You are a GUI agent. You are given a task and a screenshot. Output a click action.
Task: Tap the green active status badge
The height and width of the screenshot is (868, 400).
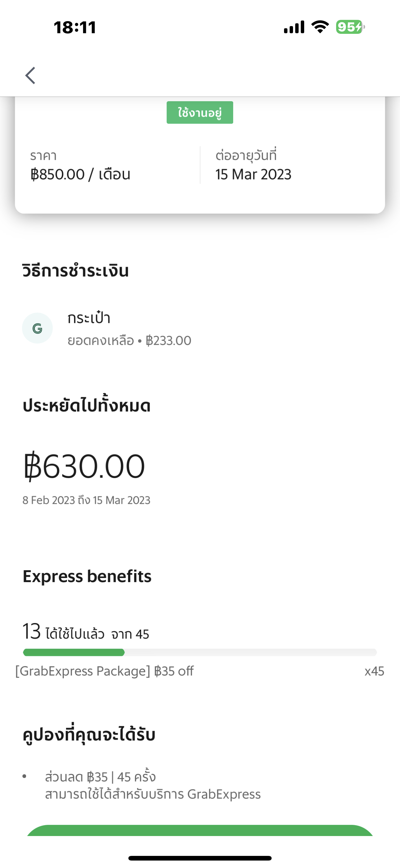click(x=200, y=113)
